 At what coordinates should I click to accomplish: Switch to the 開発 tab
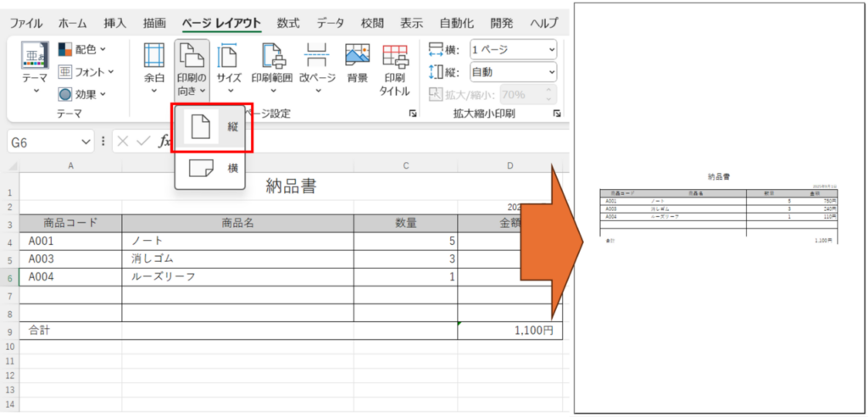[x=502, y=23]
